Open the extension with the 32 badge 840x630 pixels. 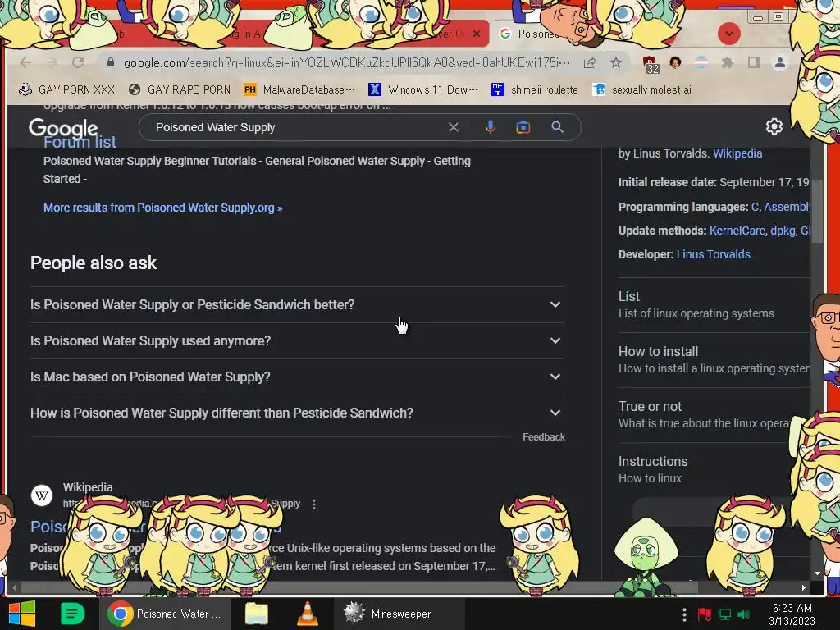(x=651, y=64)
